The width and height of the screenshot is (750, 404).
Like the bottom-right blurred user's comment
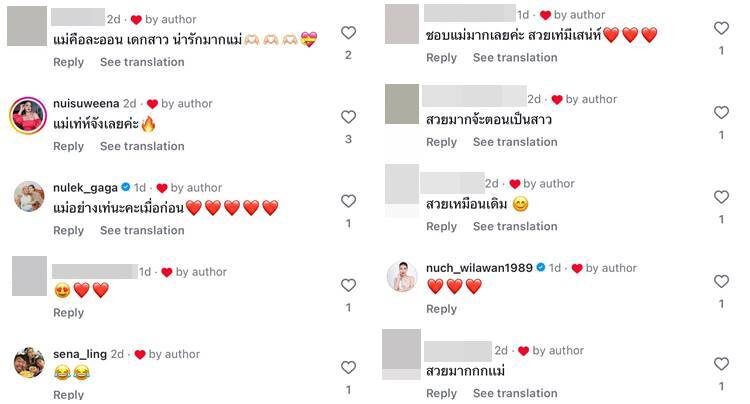[x=721, y=364]
